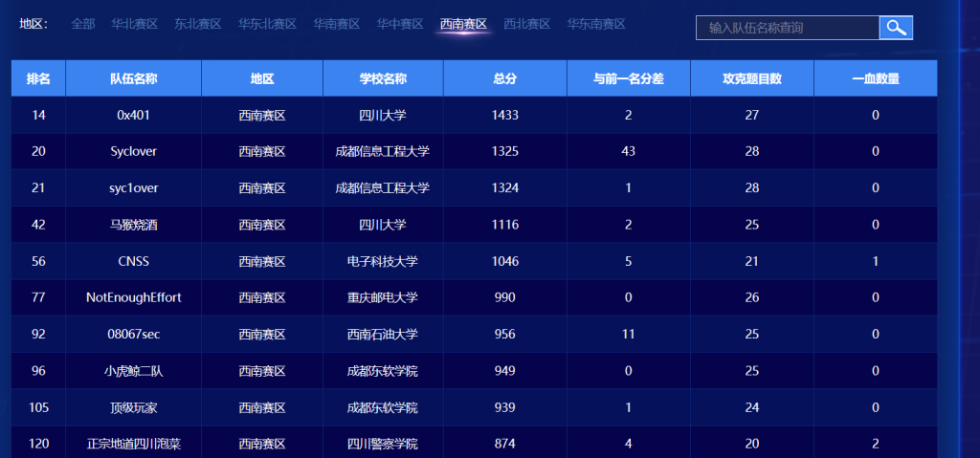This screenshot has width=980, height=458.
Task: Show the 华中赛区 region rankings
Action: [x=400, y=24]
